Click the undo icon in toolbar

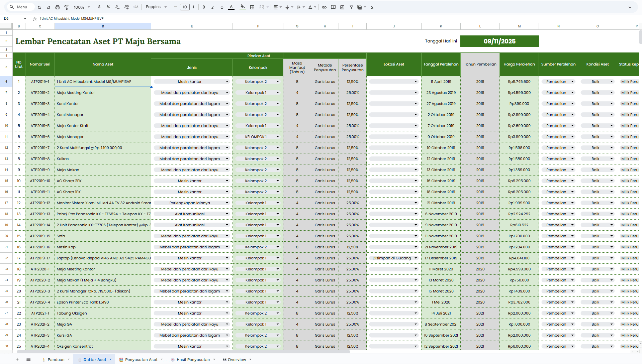point(39,7)
